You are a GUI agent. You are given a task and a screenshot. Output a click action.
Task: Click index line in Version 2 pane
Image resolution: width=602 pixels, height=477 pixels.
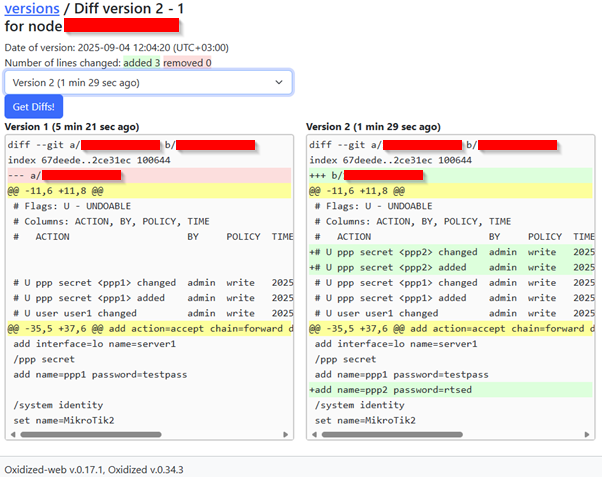tap(390, 160)
